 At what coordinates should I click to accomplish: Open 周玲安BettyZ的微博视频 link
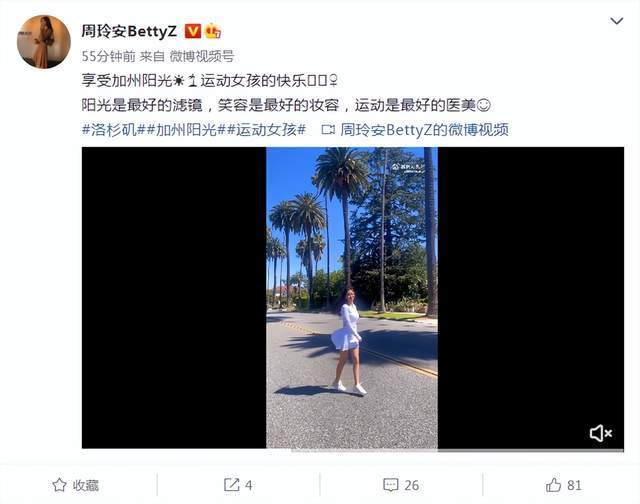[x=424, y=130]
